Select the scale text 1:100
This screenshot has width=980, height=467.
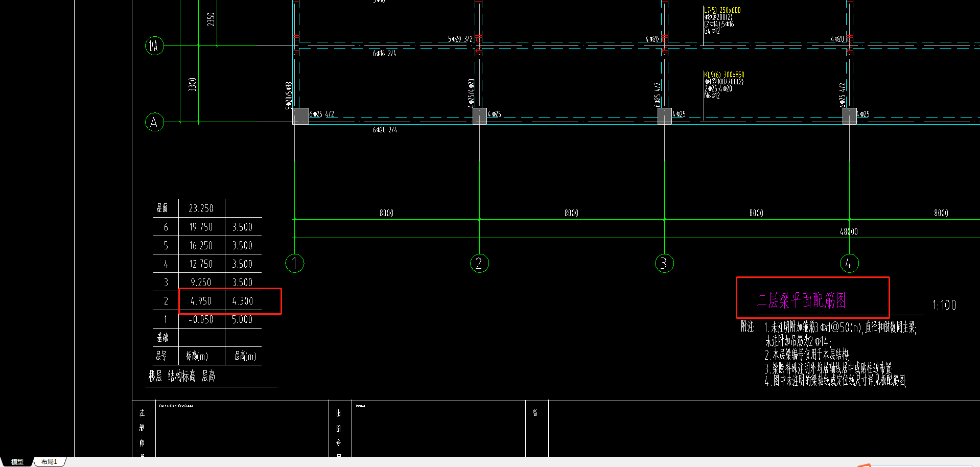click(944, 305)
